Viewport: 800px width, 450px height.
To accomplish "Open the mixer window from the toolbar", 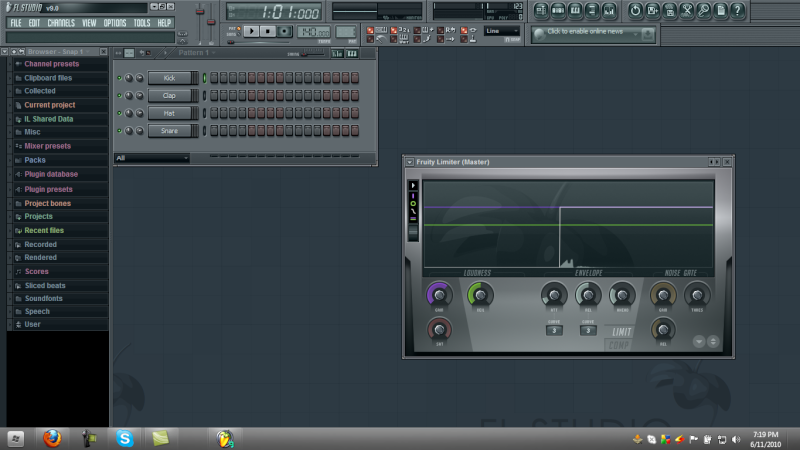I will pyautogui.click(x=609, y=10).
